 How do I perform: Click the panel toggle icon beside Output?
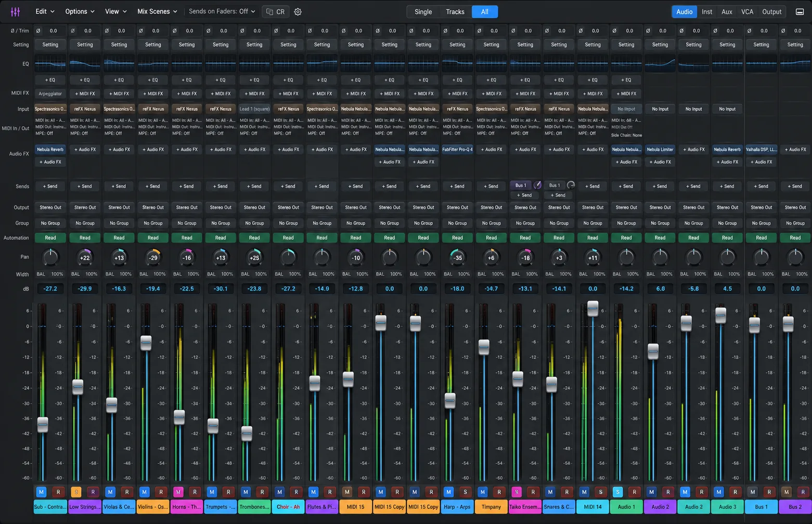pyautogui.click(x=800, y=11)
